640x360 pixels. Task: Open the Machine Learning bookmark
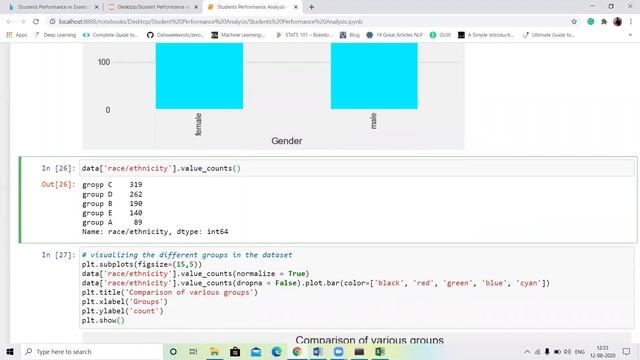pyautogui.click(x=238, y=35)
